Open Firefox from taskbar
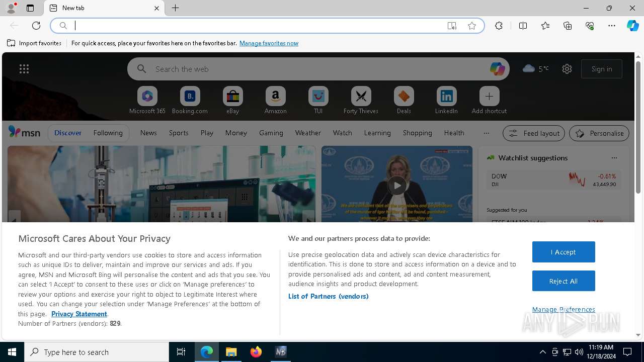This screenshot has width=644, height=362. [x=256, y=352]
